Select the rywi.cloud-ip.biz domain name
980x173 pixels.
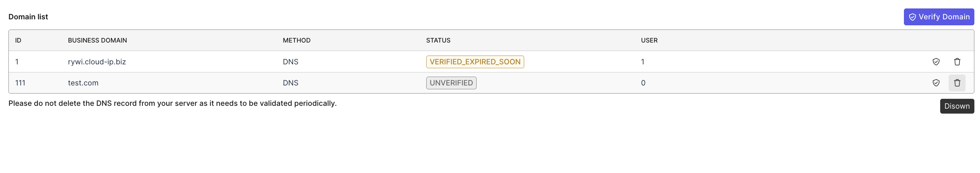click(97, 62)
